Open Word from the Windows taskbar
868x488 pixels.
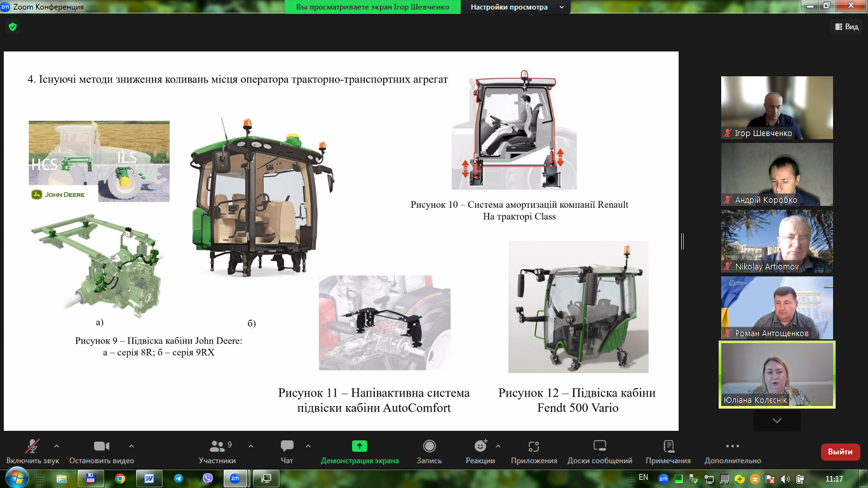(x=149, y=478)
